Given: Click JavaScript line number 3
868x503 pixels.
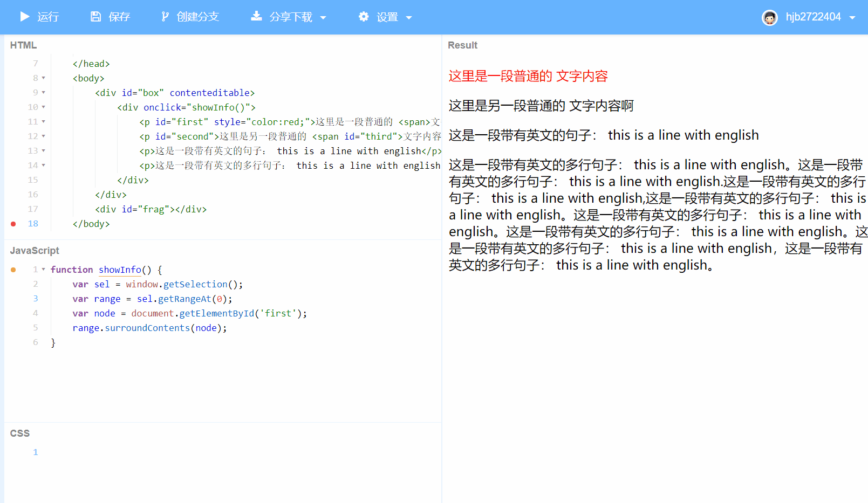Looking at the screenshot, I should [36, 299].
